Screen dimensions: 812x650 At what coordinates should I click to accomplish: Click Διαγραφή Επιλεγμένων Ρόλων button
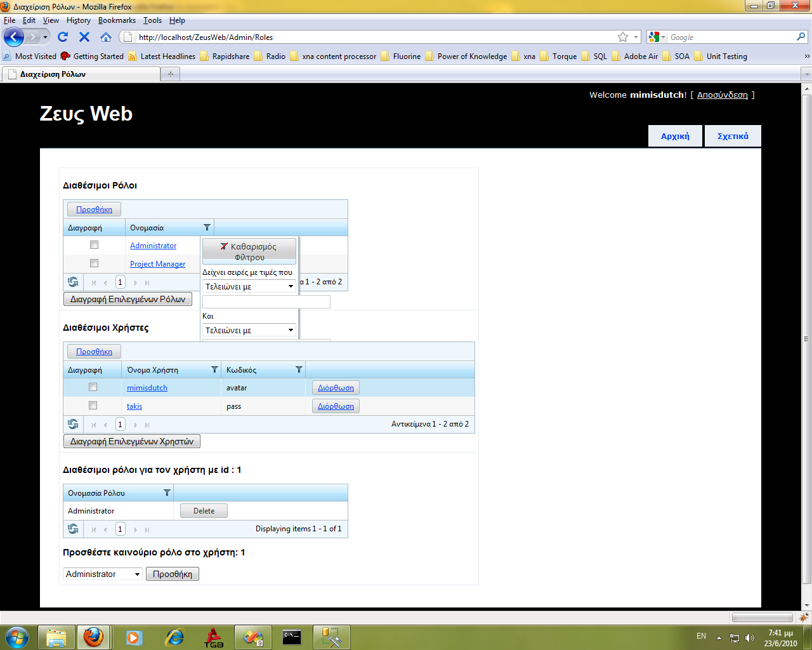pos(128,299)
